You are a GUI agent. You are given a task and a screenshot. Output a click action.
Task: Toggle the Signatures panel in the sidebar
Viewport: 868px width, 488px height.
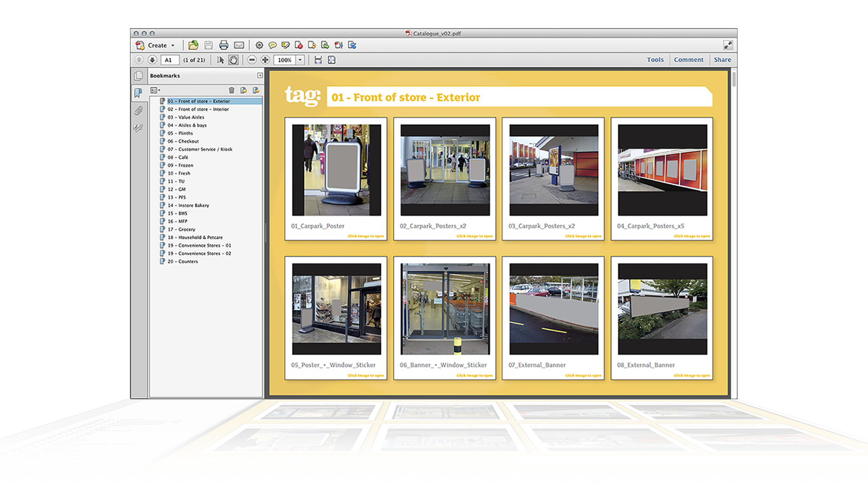click(x=139, y=128)
